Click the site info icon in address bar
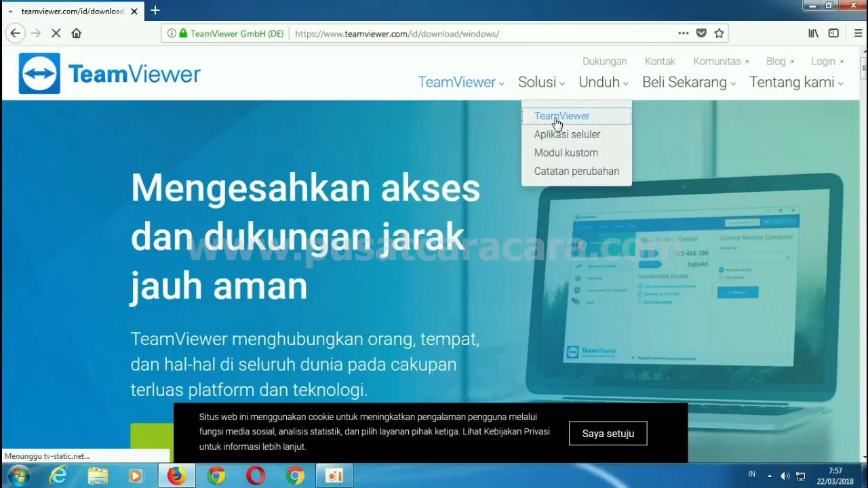 (x=172, y=33)
